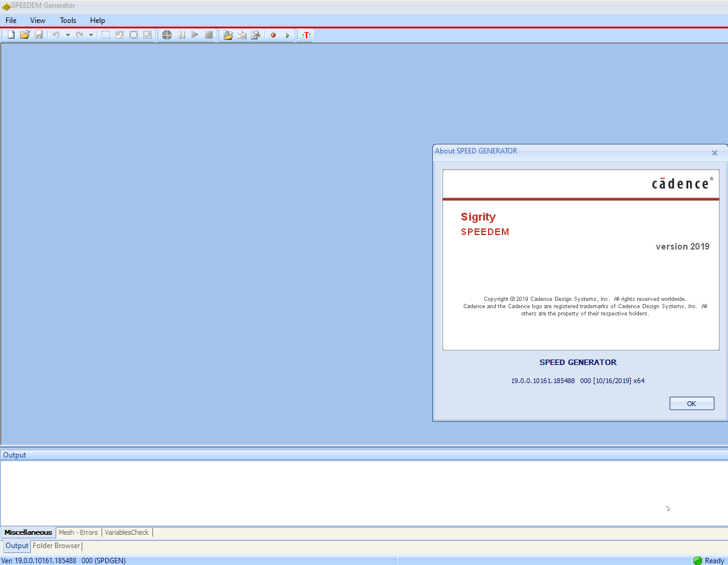The height and width of the screenshot is (565, 728).
Task: Click the picture-frame view icon
Action: point(148,35)
